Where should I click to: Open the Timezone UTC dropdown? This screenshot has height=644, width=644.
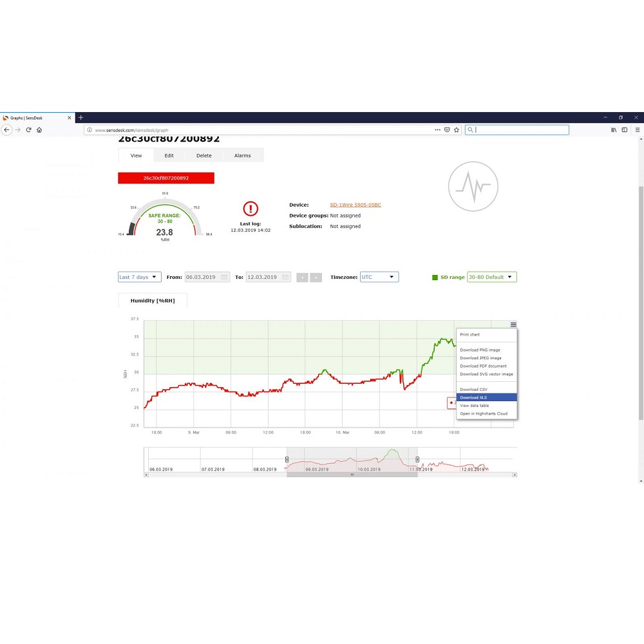pyautogui.click(x=379, y=278)
